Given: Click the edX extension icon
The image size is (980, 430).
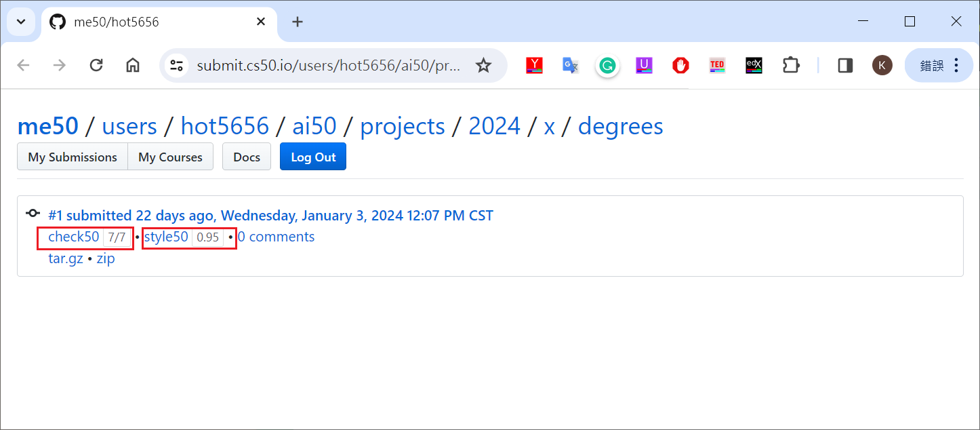Looking at the screenshot, I should click(x=754, y=65).
